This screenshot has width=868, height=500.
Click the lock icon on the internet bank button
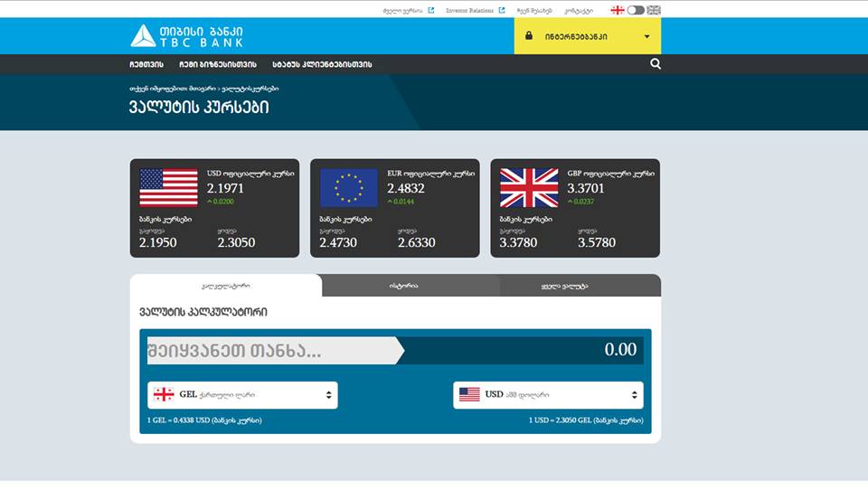click(x=529, y=36)
